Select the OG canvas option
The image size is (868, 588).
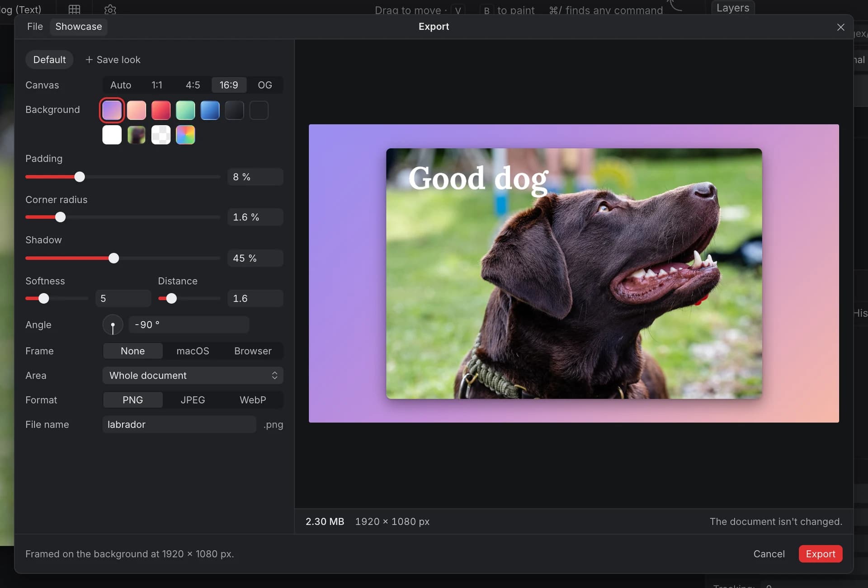[265, 85]
